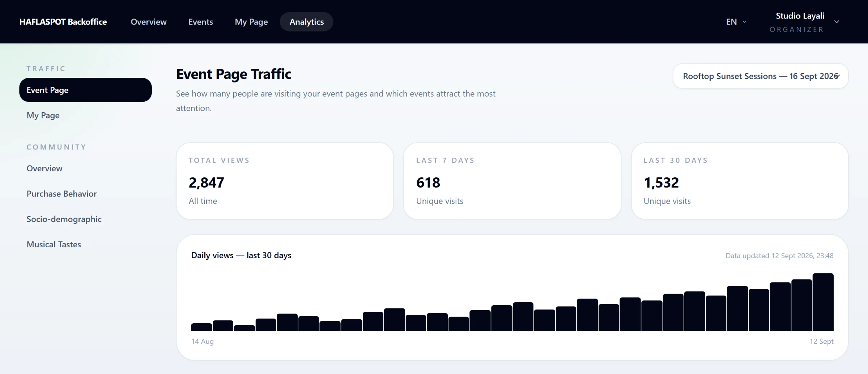Click the chevron beside EN language
Screen dimensions: 868x374
pyautogui.click(x=744, y=22)
